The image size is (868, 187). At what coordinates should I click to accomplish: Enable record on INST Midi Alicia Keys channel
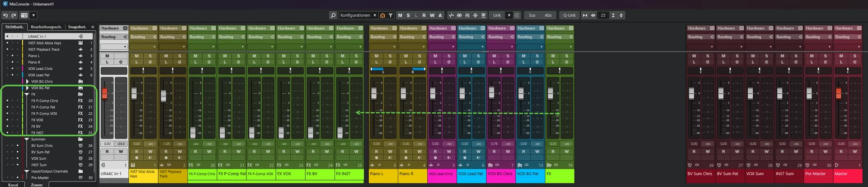(x=137, y=158)
